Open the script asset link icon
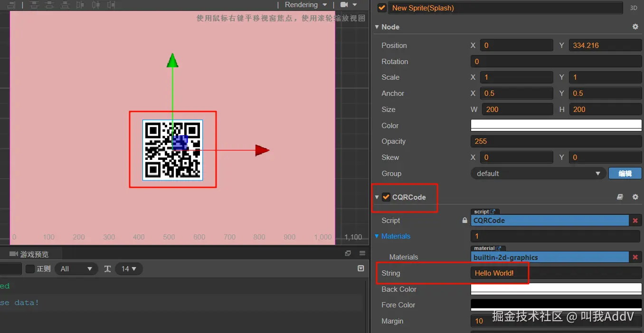 [x=492, y=212]
